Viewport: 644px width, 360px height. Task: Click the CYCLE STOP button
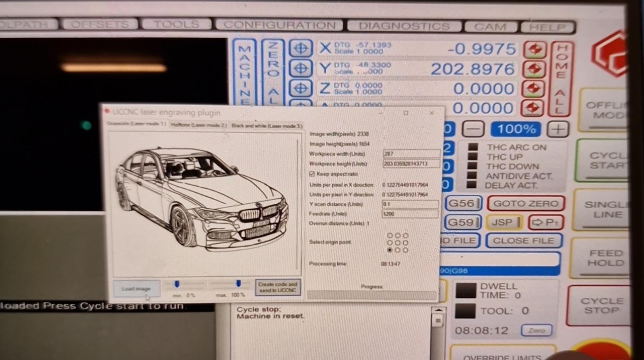pyautogui.click(x=599, y=305)
